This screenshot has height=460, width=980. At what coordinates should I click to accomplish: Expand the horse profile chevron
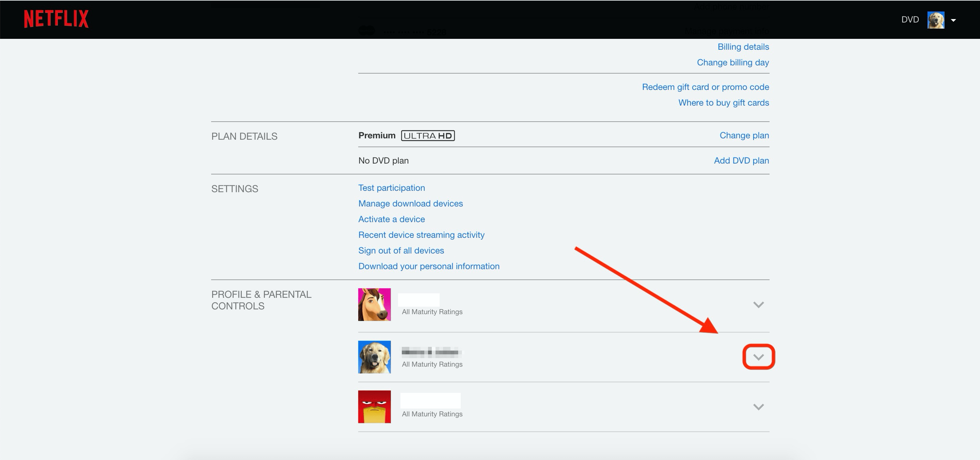[758, 305]
